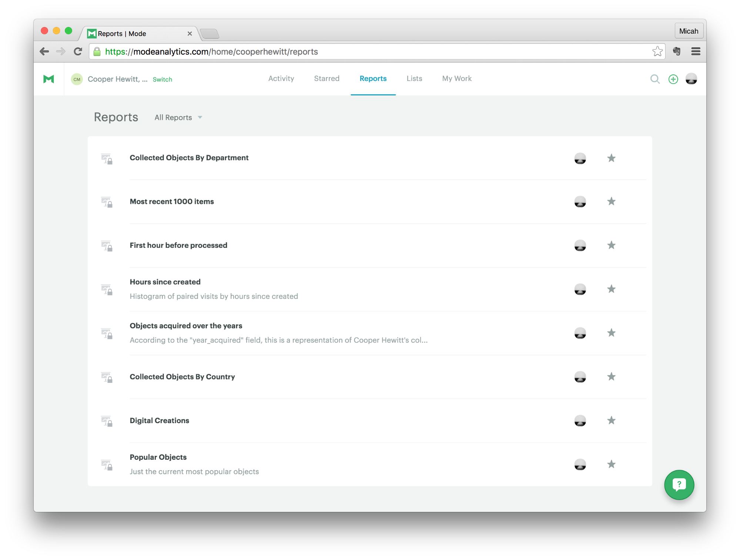Select the Reports tab
Image resolution: width=740 pixels, height=560 pixels.
(373, 78)
